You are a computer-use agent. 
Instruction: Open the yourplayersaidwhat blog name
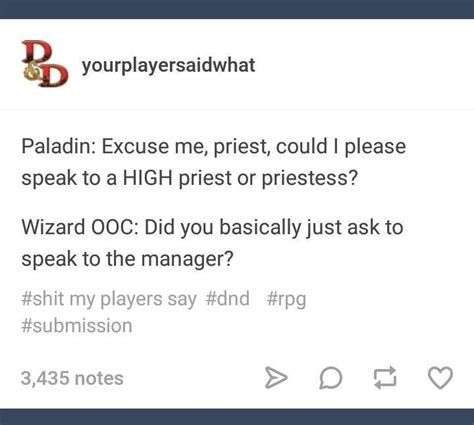[x=168, y=65]
